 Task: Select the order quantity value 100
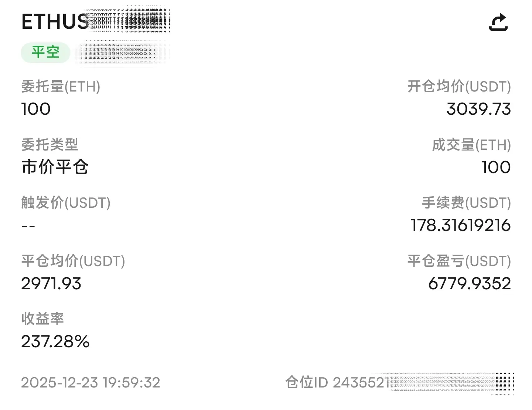(36, 109)
